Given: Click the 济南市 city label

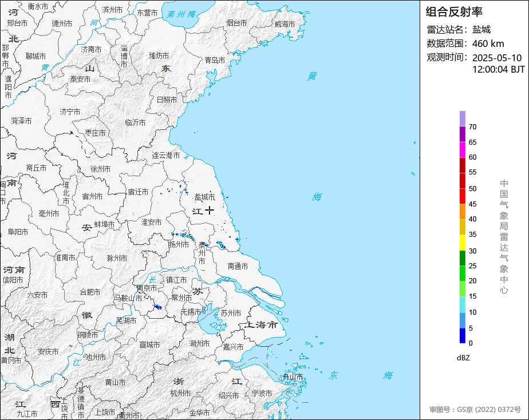Looking at the screenshot, I should [x=91, y=50].
